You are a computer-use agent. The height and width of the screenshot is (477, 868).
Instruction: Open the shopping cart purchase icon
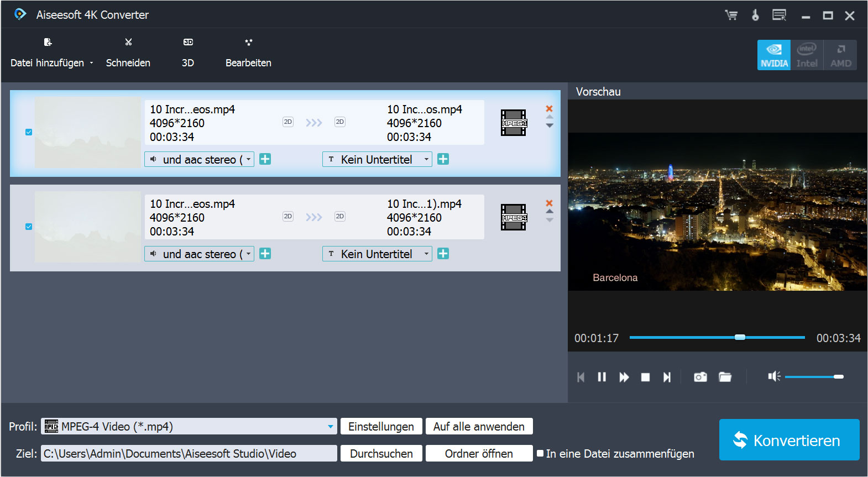pos(731,15)
